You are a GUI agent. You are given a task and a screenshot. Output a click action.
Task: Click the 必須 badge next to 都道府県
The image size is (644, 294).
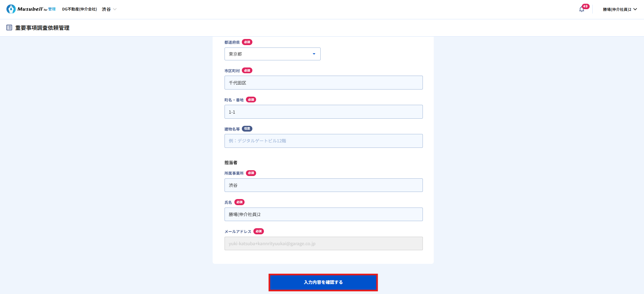247,42
